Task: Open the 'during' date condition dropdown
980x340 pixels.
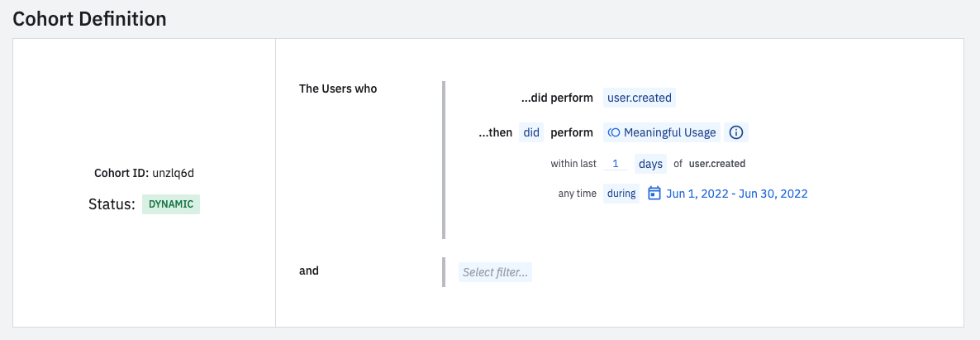Action: pyautogui.click(x=621, y=194)
